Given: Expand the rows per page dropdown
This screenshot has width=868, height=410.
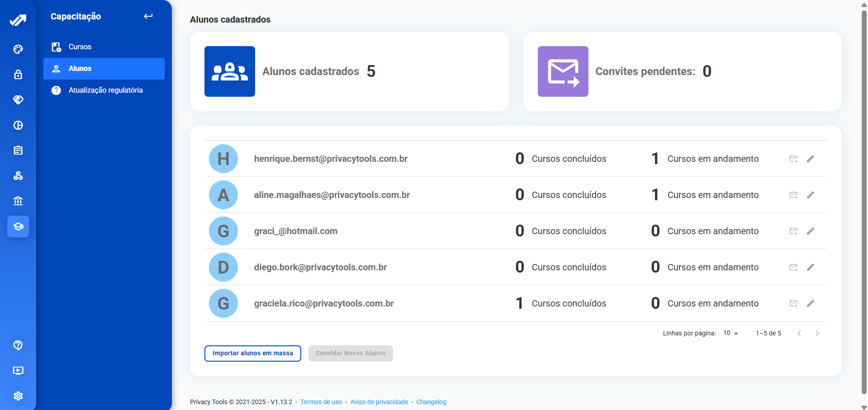Looking at the screenshot, I should click(730, 333).
